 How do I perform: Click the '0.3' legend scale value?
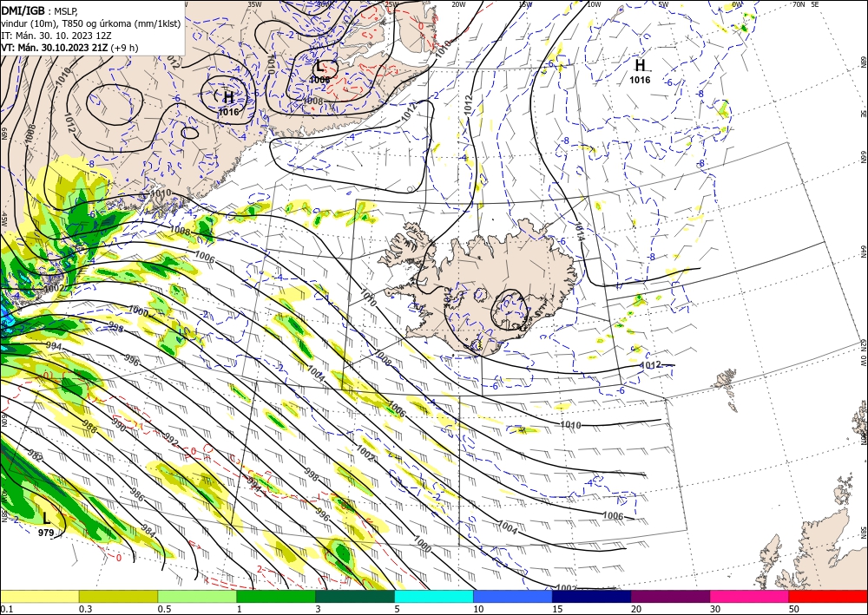85,609
